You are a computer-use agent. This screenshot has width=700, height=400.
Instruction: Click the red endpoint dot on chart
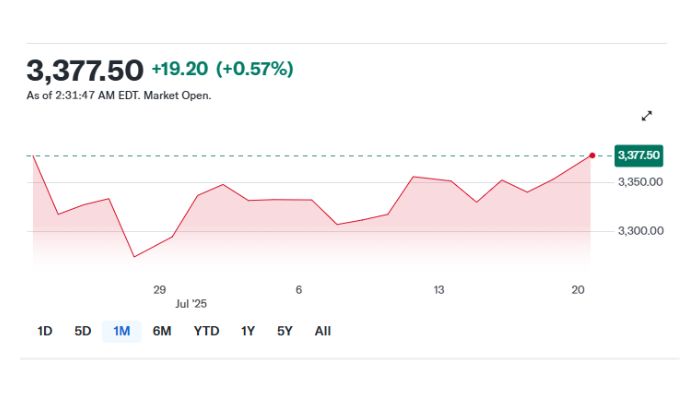tap(593, 155)
